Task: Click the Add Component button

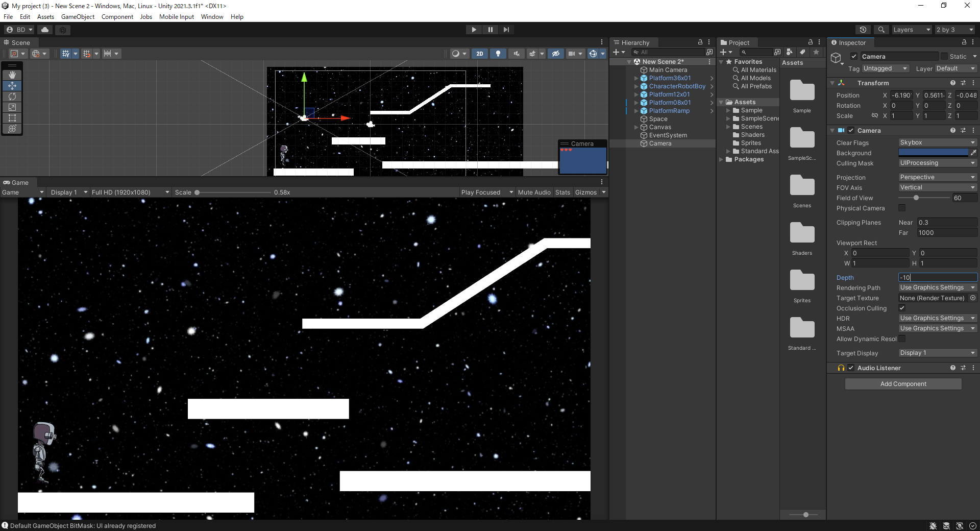Action: (902, 383)
